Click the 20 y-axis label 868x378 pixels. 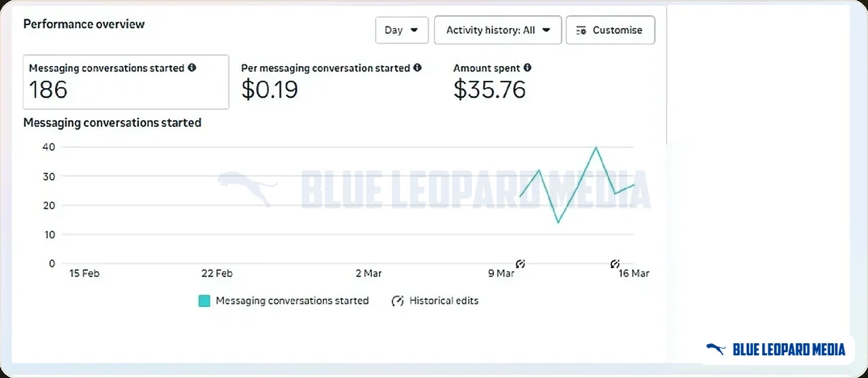pos(48,205)
